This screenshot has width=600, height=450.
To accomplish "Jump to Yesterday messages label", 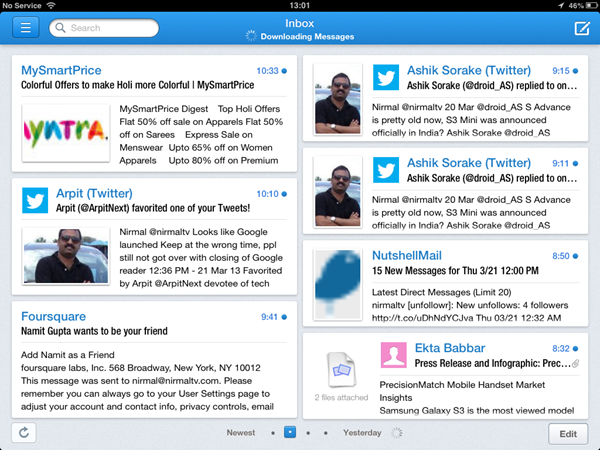I will point(362,433).
